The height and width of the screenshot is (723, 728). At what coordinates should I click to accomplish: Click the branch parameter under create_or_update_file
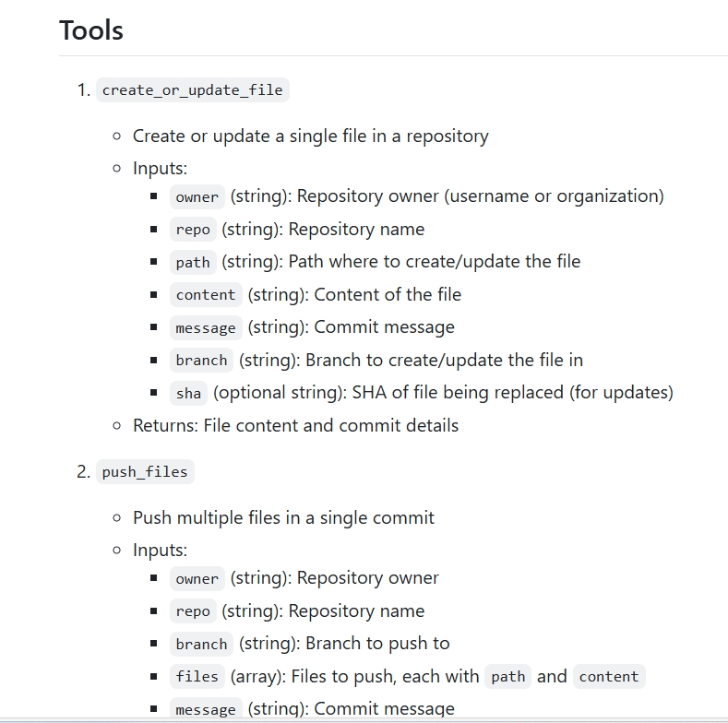click(201, 360)
